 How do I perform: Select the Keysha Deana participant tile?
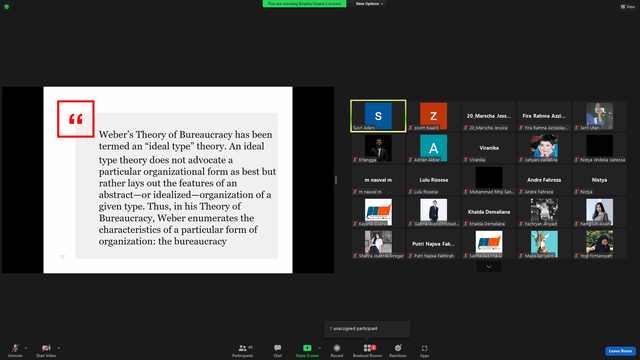378,212
